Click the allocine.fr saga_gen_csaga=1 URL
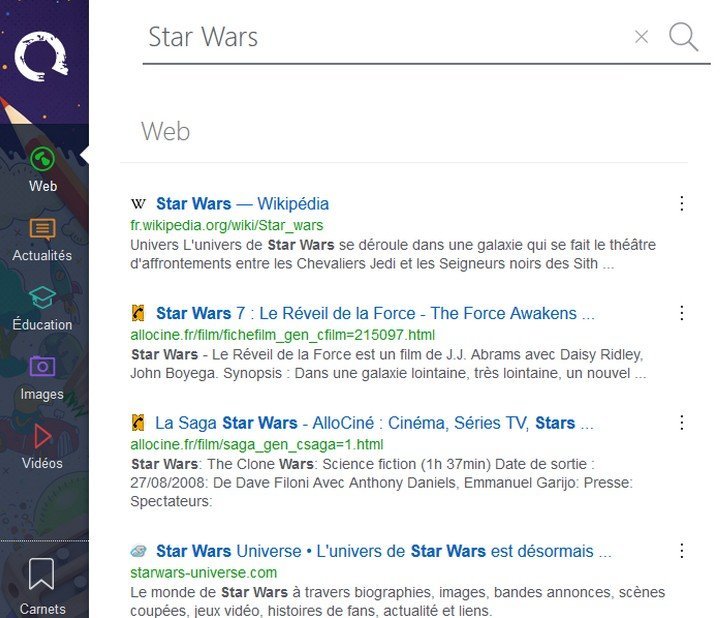 257,444
